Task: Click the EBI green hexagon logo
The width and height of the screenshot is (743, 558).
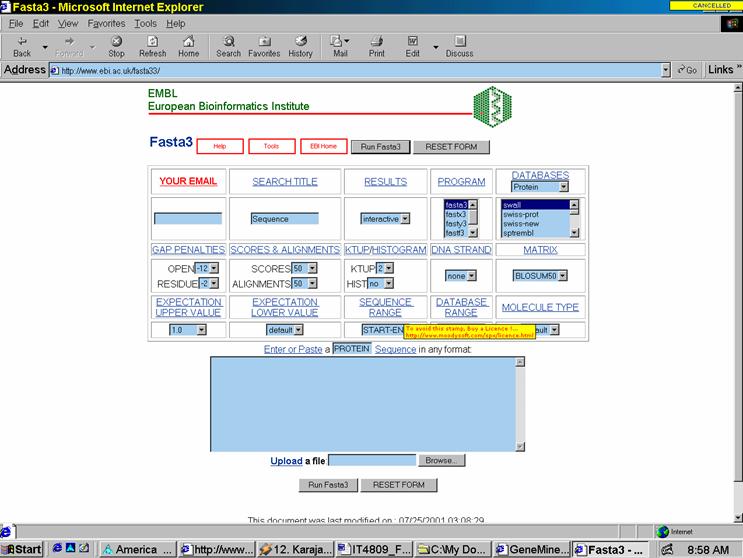Action: click(493, 107)
